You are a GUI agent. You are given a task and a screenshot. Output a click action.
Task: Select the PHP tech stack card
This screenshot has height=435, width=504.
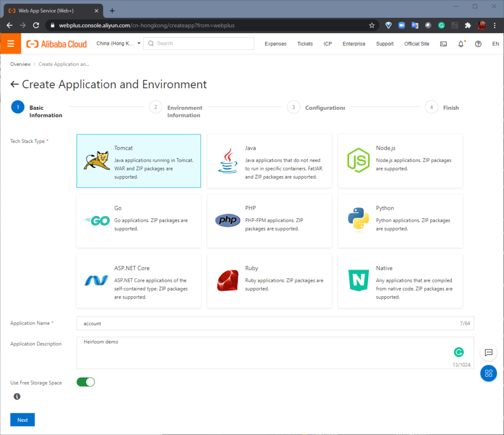[269, 221]
